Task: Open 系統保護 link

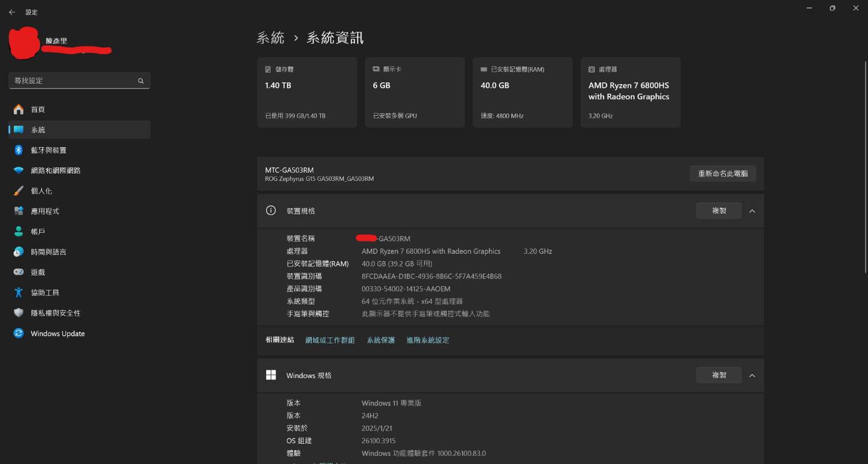Action: tap(381, 340)
